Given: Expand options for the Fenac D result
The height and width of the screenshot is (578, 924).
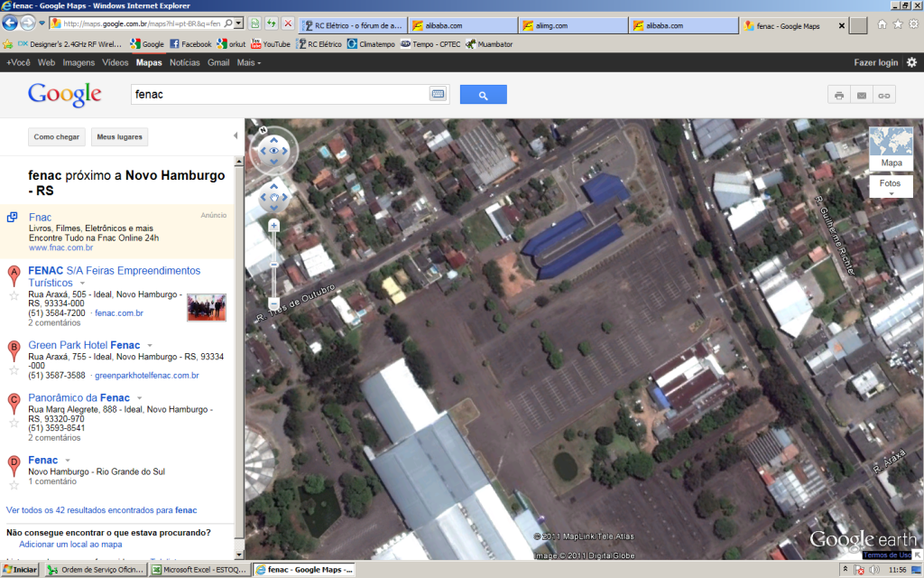Looking at the screenshot, I should coord(68,461).
